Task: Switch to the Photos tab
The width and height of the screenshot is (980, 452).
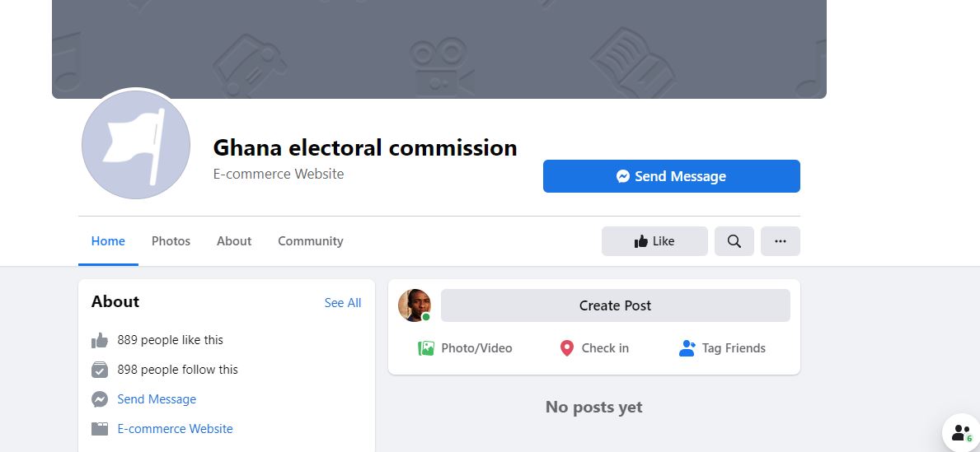Action: (171, 241)
